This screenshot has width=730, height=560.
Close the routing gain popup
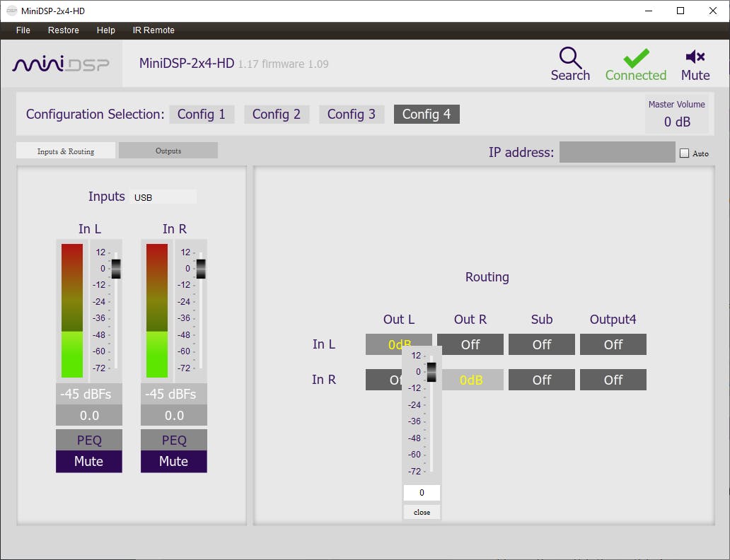point(422,512)
